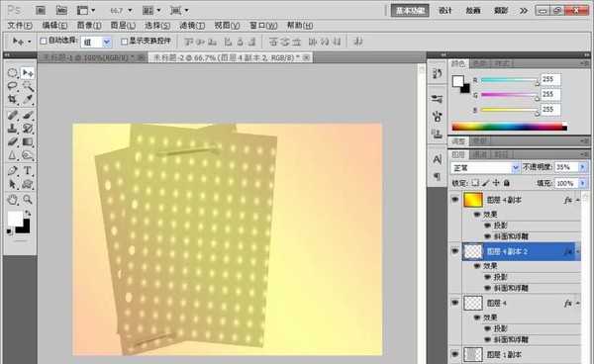Select the History Brush tool

tap(28, 129)
